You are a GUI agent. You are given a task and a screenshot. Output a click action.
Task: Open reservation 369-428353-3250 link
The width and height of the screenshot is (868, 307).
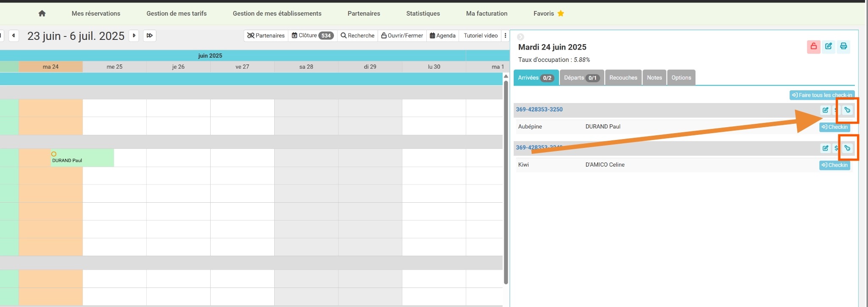pos(539,109)
